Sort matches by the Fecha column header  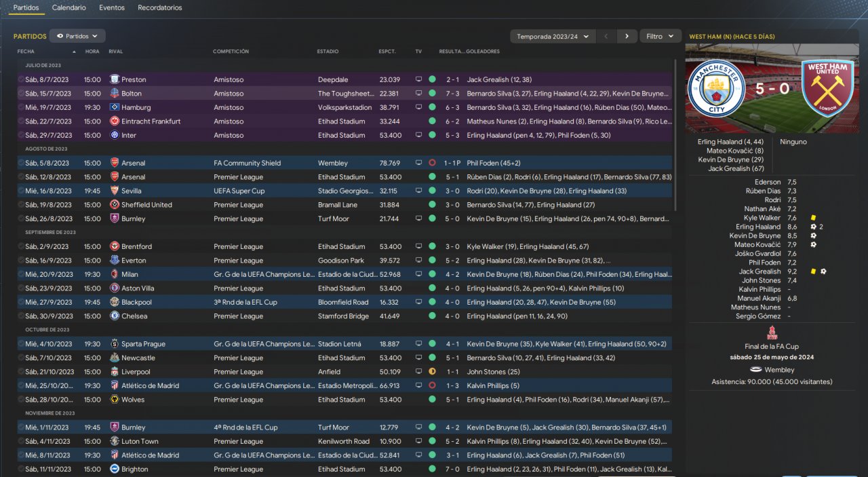(26, 52)
